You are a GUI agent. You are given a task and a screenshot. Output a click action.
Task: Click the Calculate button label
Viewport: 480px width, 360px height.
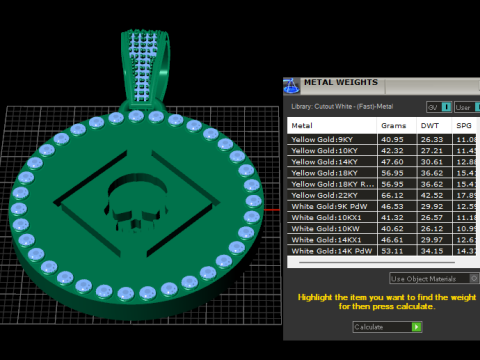(369, 327)
